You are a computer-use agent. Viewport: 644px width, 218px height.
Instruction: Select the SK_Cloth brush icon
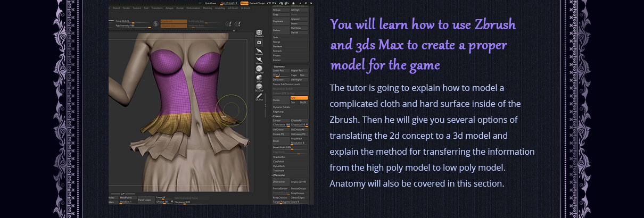click(259, 87)
